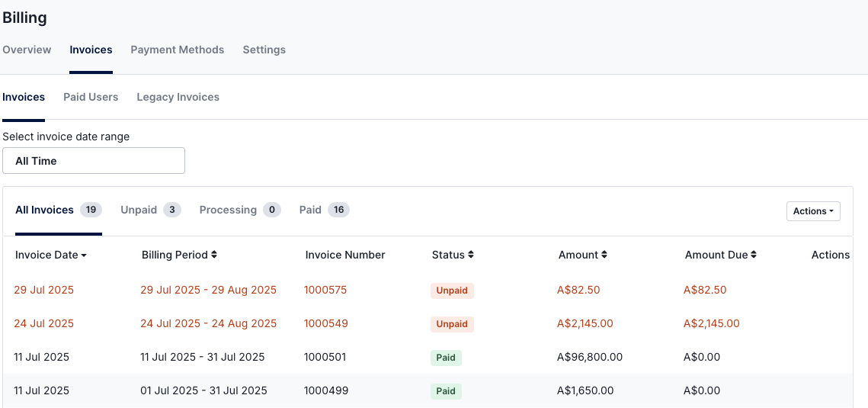Click billing period 24 Jul 2025 - 24 Aug 2025
Image resolution: width=868 pixels, height=408 pixels.
click(x=208, y=323)
